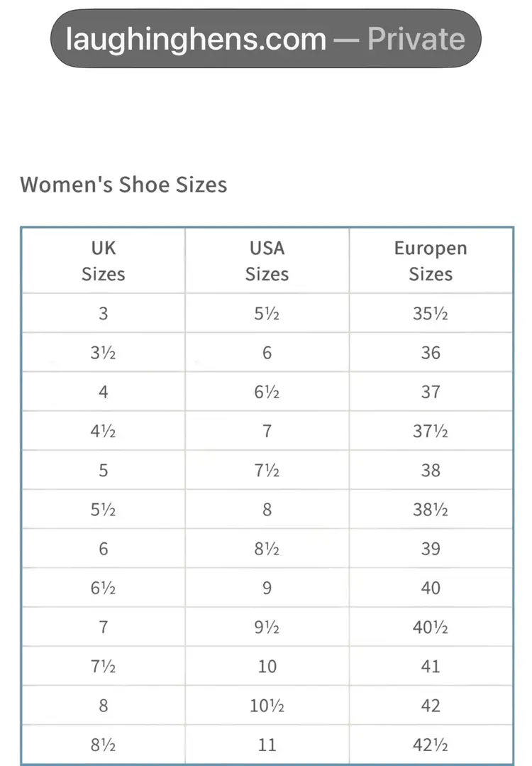Image resolution: width=532 pixels, height=766 pixels.
Task: Select the European size 39 cell
Action: pos(431,549)
